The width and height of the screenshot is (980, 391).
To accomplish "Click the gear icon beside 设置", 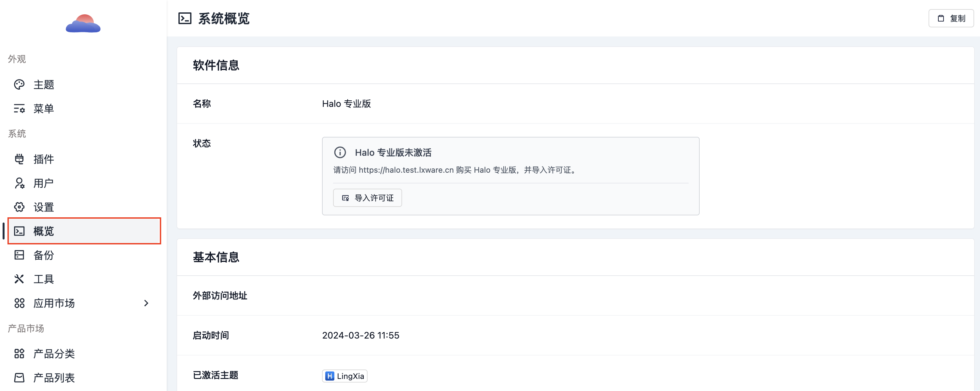I will coord(20,207).
